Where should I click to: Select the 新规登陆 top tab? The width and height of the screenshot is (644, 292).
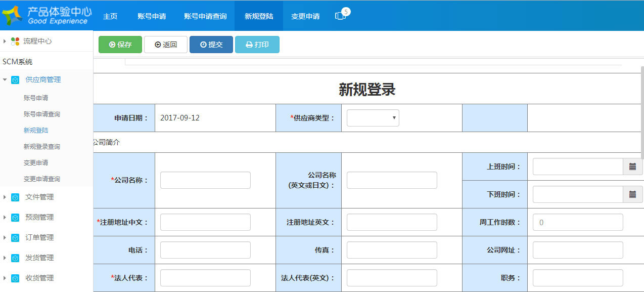click(x=259, y=16)
